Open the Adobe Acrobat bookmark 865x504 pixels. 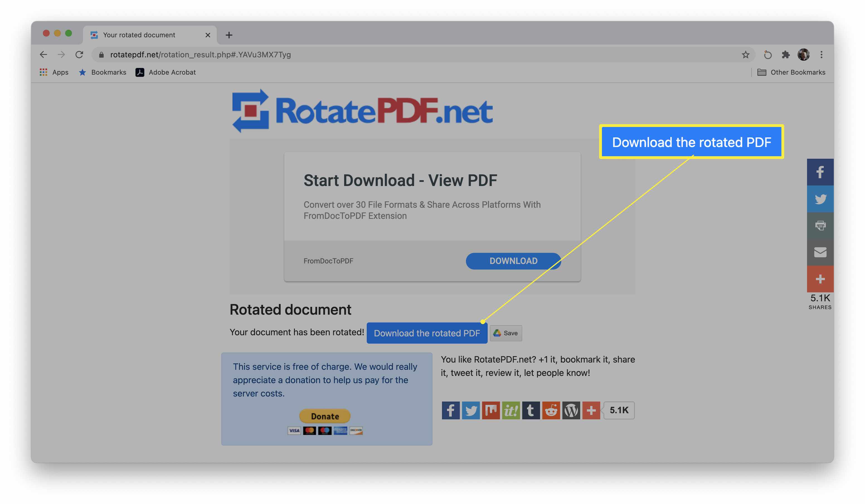coord(166,72)
